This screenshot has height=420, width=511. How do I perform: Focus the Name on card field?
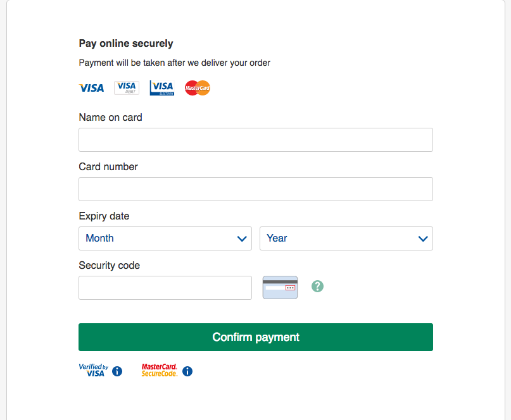pyautogui.click(x=256, y=140)
